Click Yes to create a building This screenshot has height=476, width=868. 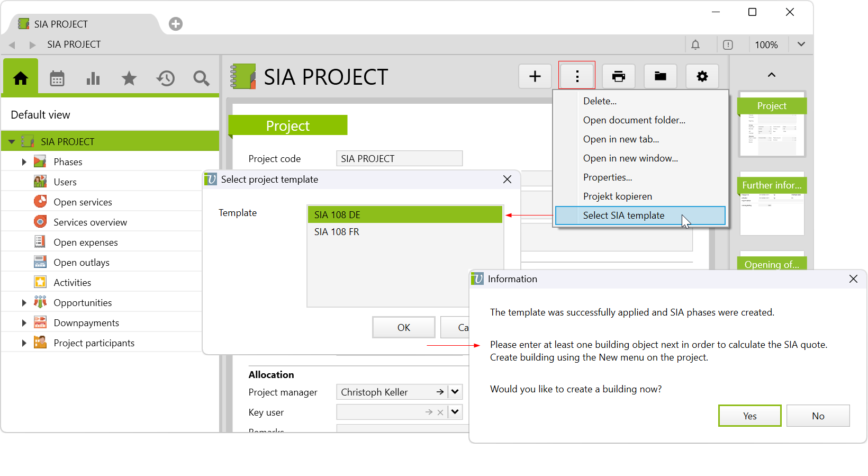(749, 416)
